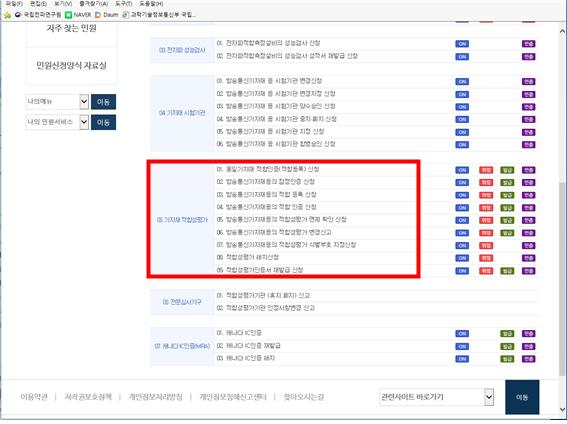Click the ON badge for 전자파적합측정설비의 성능검사 신청
This screenshot has height=424, width=567.
point(462,44)
